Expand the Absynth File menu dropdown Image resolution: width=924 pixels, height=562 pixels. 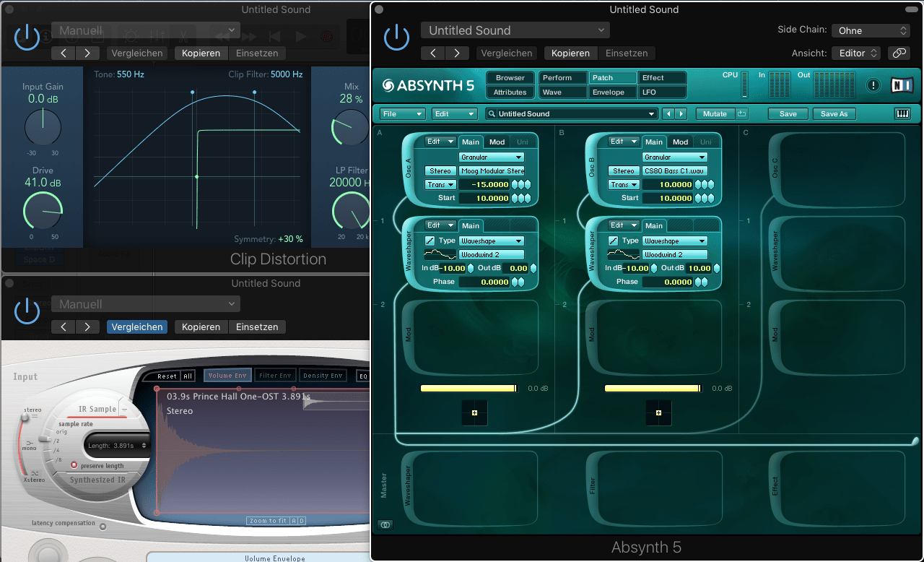coord(403,113)
